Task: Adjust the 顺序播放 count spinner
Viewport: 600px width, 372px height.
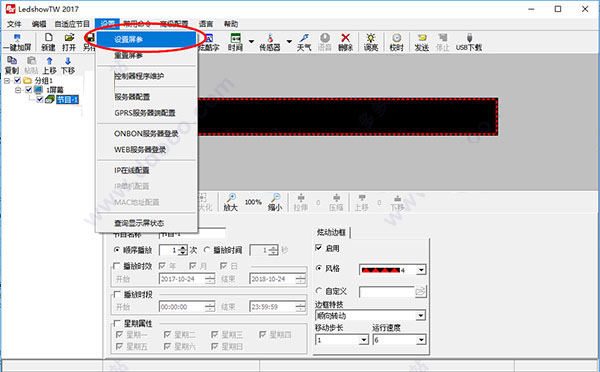Action: pos(183,250)
